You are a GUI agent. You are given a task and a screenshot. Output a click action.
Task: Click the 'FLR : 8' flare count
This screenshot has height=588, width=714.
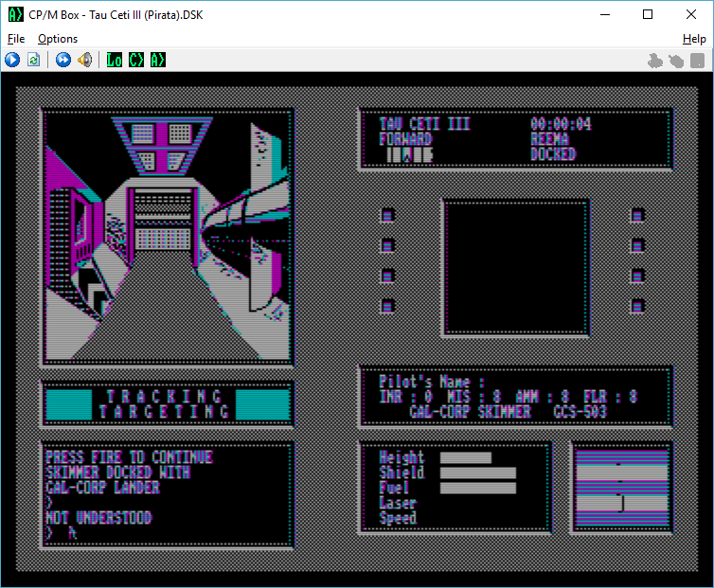pos(611,397)
